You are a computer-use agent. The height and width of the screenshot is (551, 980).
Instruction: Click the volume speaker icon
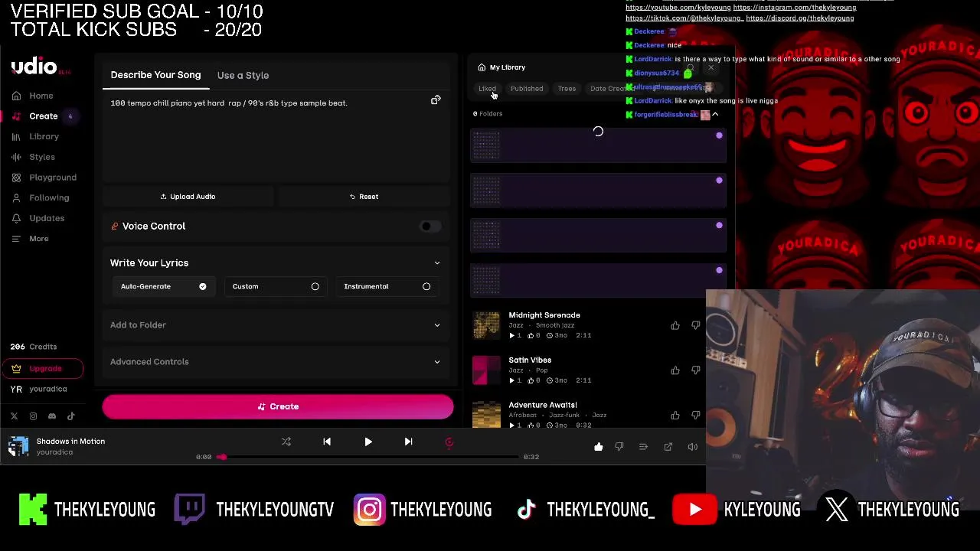click(693, 447)
